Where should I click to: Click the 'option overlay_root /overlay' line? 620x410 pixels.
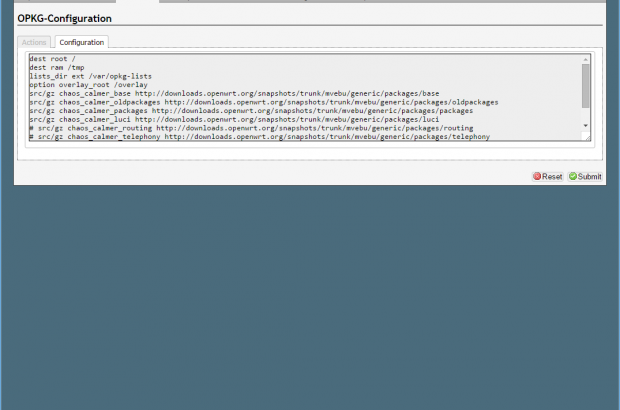point(88,85)
